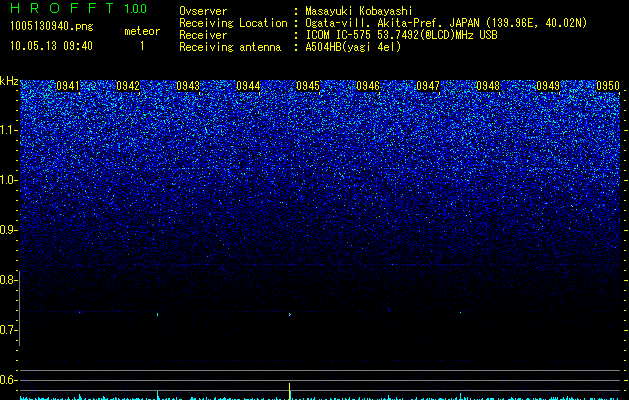This screenshot has width=629, height=400.
Task: Click the yellow intensity peak in the bottom graph
Action: pyautogui.click(x=290, y=391)
